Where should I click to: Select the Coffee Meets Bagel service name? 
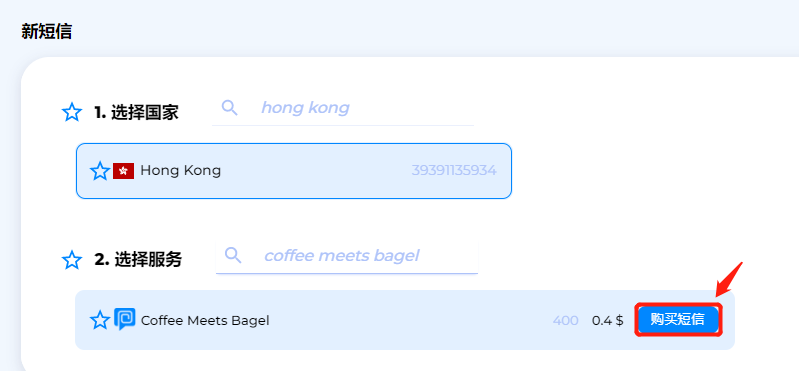[205, 321]
